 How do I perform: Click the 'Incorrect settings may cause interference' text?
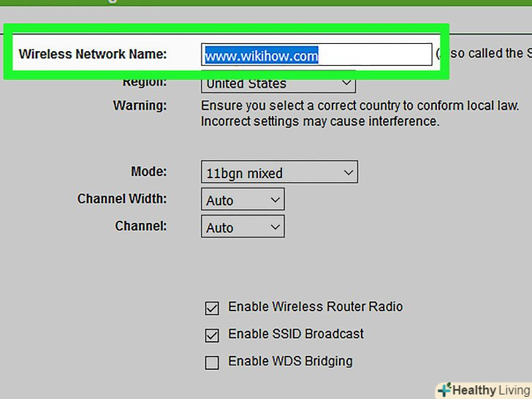(x=320, y=121)
